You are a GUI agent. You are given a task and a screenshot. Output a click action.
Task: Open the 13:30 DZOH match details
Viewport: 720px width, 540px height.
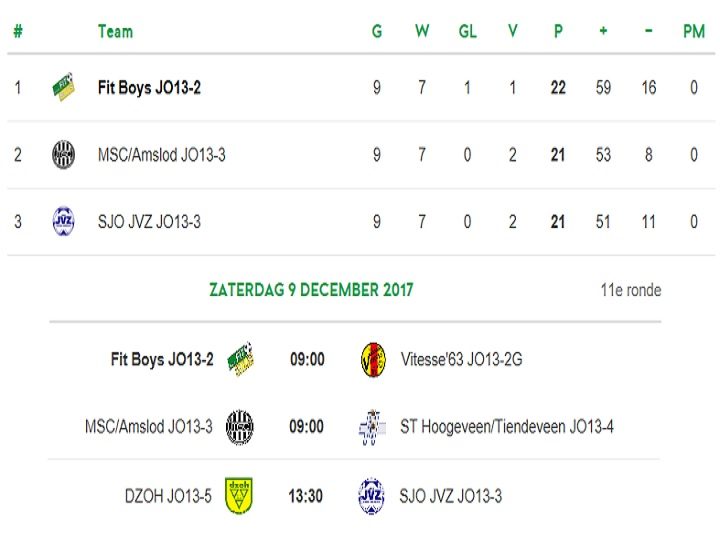(305, 496)
